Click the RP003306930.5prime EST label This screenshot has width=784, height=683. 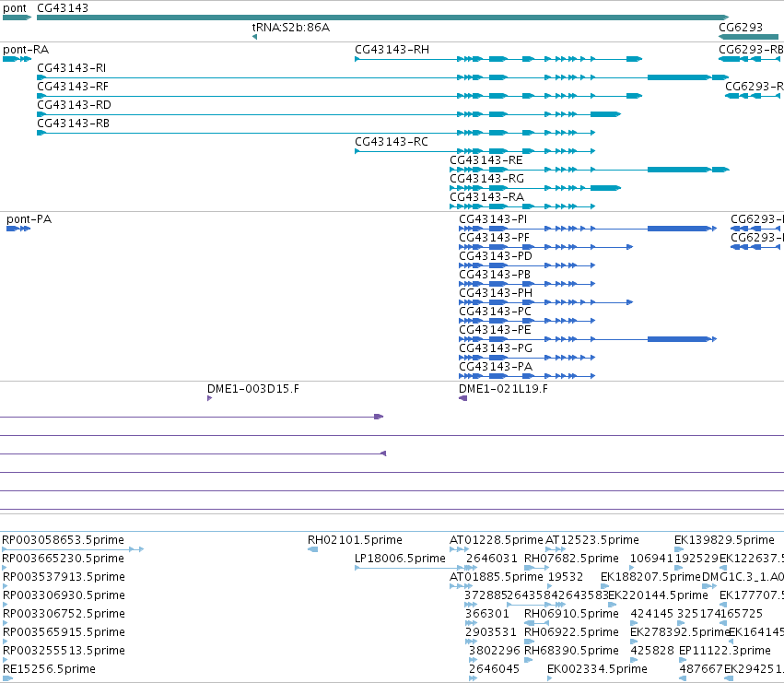point(64,595)
